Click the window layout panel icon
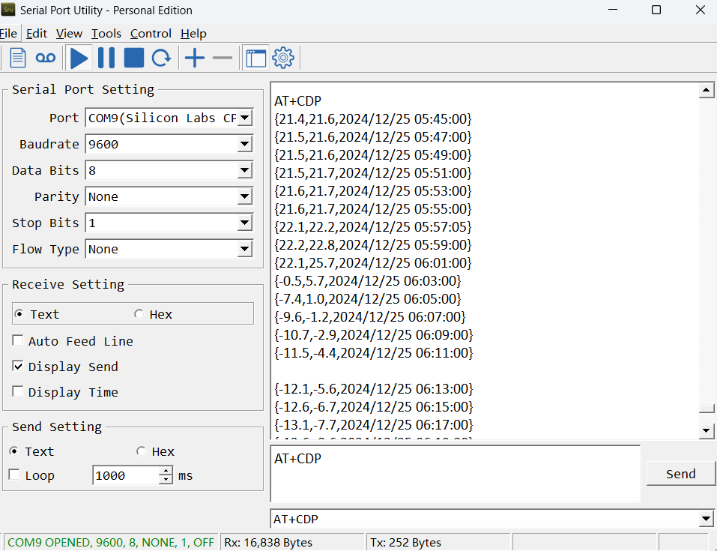 click(256, 58)
